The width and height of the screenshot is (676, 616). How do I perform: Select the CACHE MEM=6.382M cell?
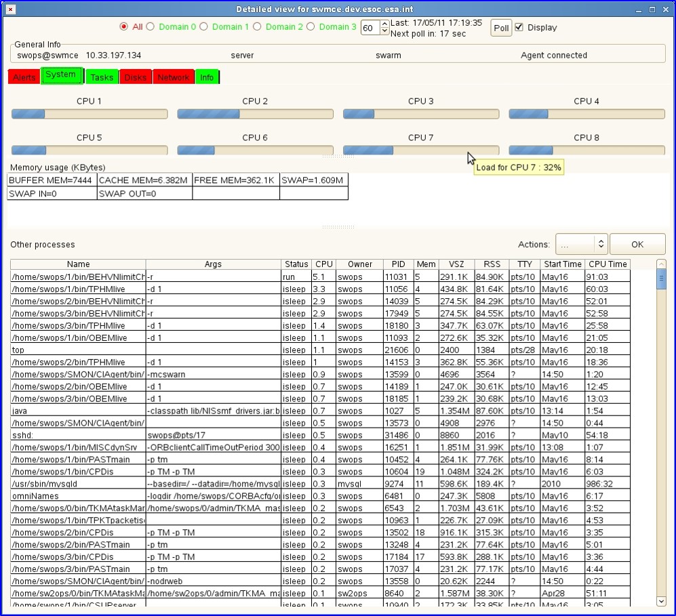click(x=144, y=180)
